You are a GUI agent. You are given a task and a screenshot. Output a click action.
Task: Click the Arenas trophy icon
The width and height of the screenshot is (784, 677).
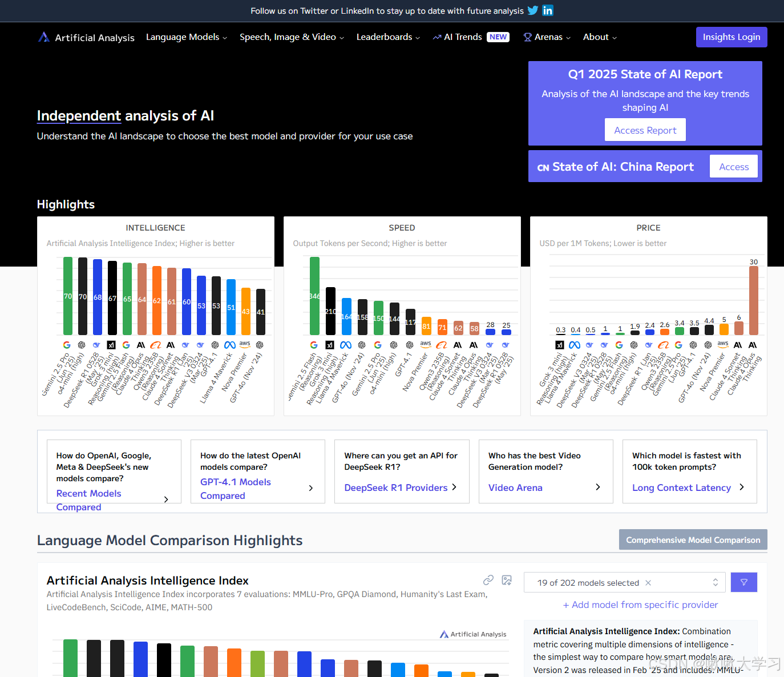click(528, 37)
